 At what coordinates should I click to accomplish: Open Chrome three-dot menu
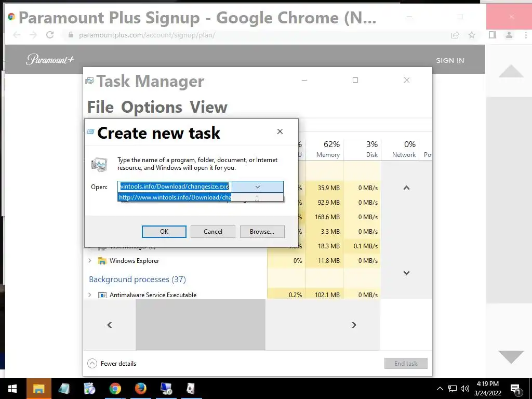tap(526, 35)
